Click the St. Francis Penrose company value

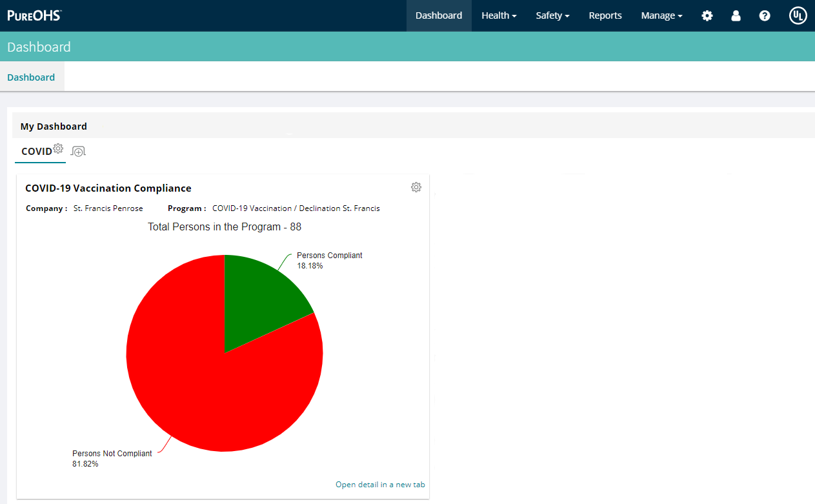point(108,208)
